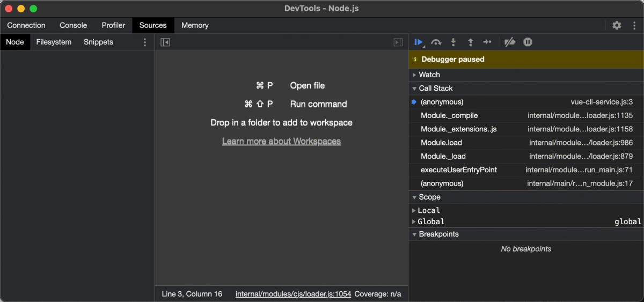Viewport: 644px width, 302px height.
Task: Open the Profiler tab
Action: coord(113,25)
